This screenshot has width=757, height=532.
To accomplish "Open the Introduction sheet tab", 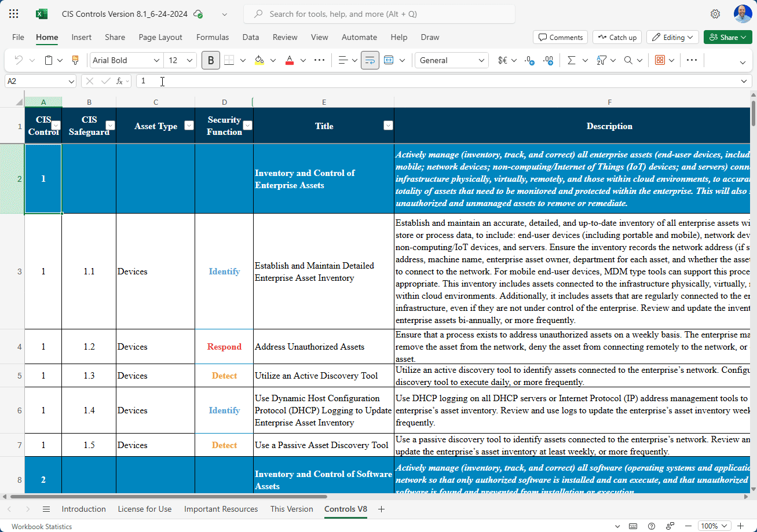I will [84, 509].
